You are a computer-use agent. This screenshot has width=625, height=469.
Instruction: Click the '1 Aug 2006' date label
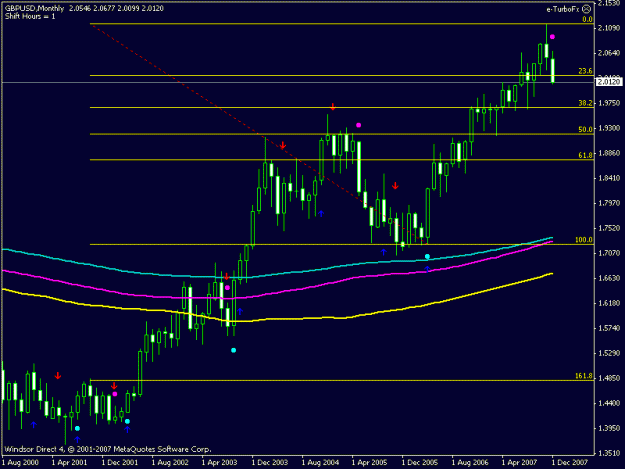[x=470, y=463]
